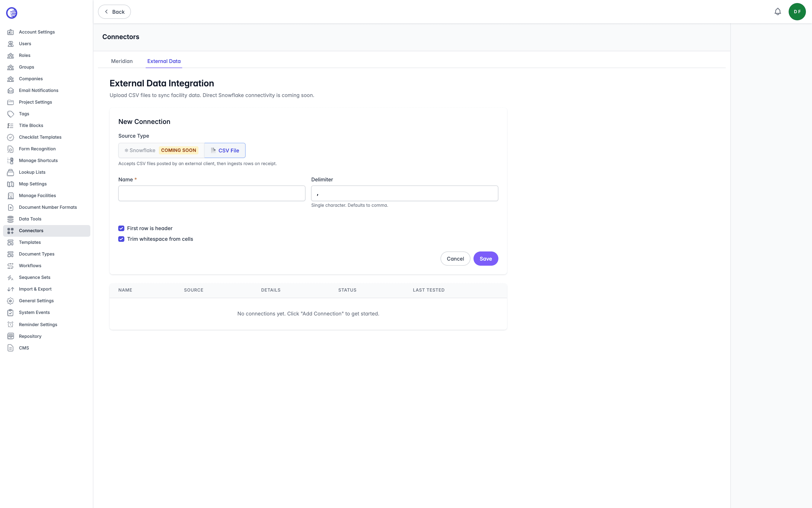The width and height of the screenshot is (812, 508).
Task: Open CMS in the sidebar
Action: pyautogui.click(x=47, y=348)
